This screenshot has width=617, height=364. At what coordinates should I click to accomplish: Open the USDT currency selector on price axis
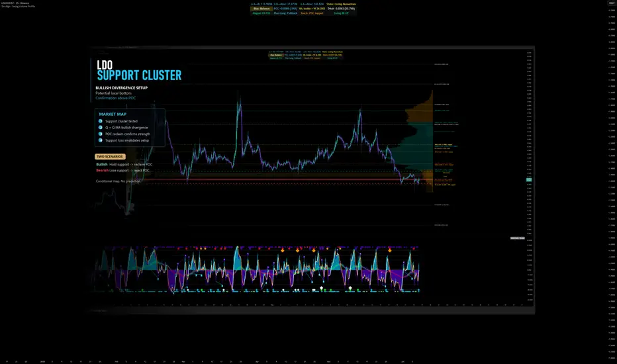[x=612, y=3]
